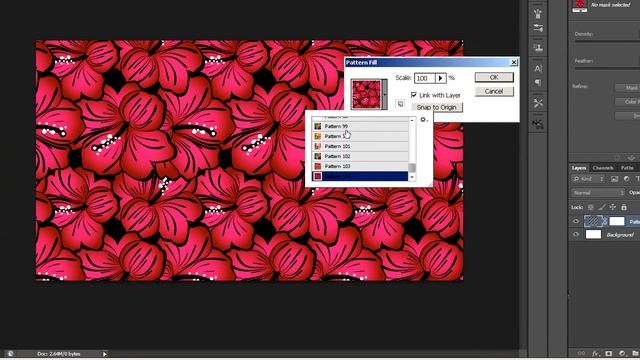640x360 pixels.
Task: Click Cancel in Pattern Fill dialog
Action: pos(494,91)
